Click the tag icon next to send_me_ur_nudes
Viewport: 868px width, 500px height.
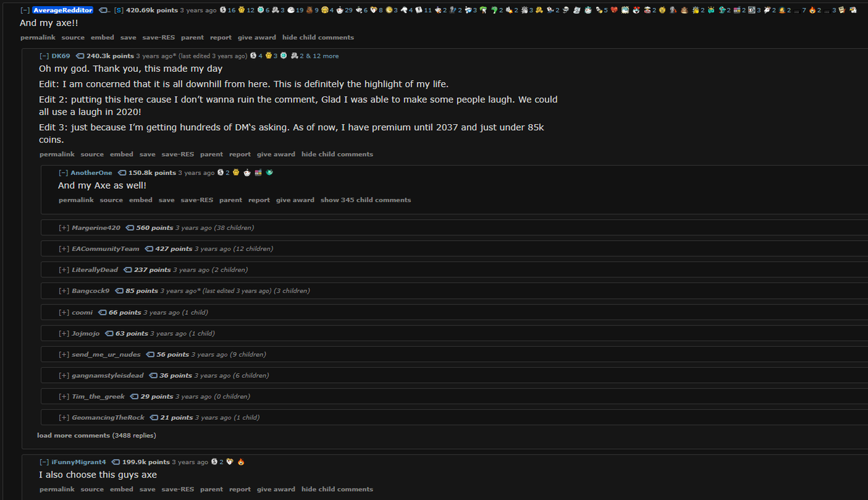coord(151,355)
